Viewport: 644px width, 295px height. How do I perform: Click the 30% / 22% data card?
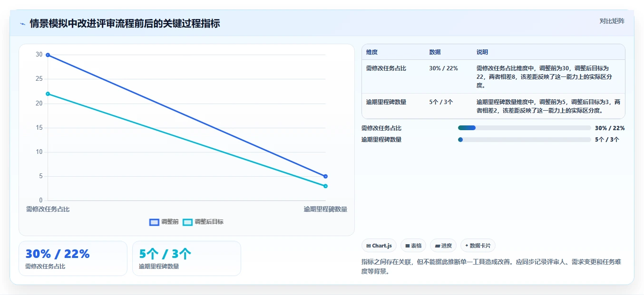click(x=73, y=258)
